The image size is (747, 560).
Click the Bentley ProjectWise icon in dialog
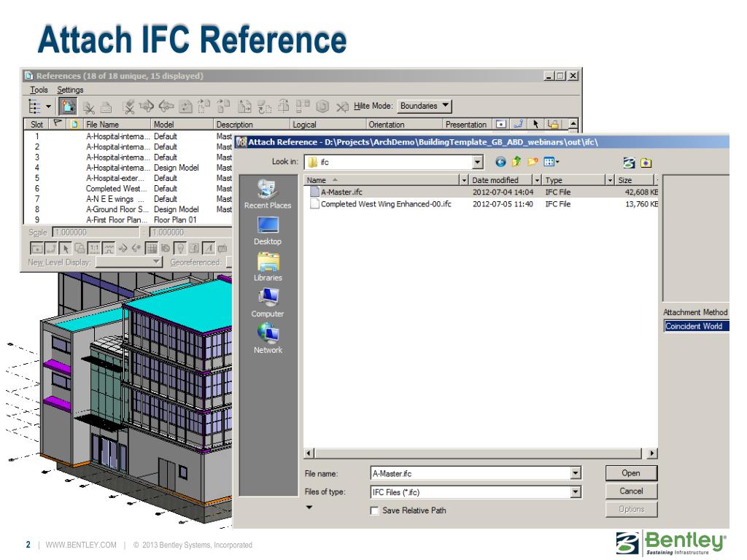point(629,163)
